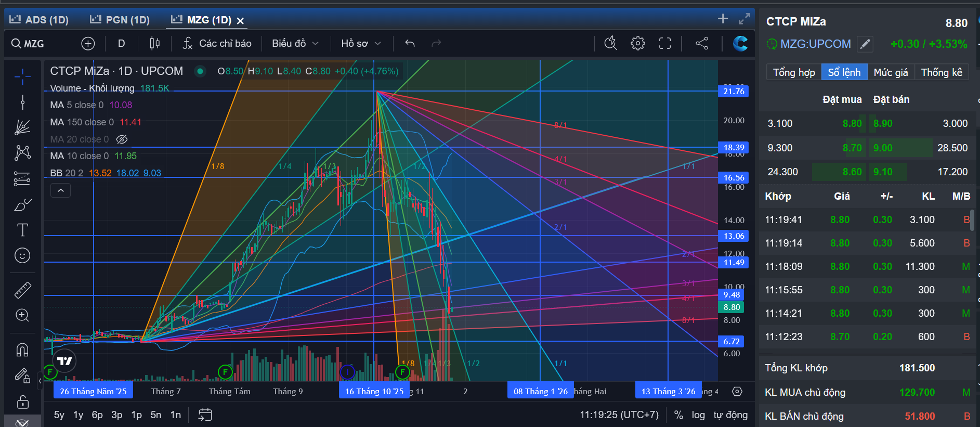
Task: Select the ruler measure tool
Action: (22, 290)
